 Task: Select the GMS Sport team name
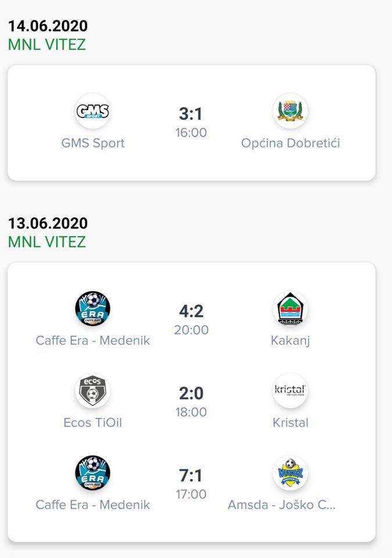pyautogui.click(x=93, y=143)
